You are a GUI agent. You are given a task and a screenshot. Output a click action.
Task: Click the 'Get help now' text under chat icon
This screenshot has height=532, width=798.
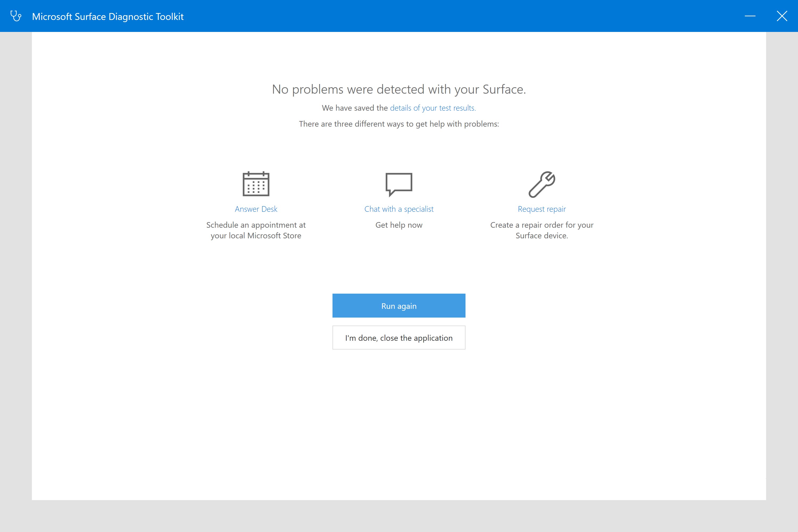point(399,225)
